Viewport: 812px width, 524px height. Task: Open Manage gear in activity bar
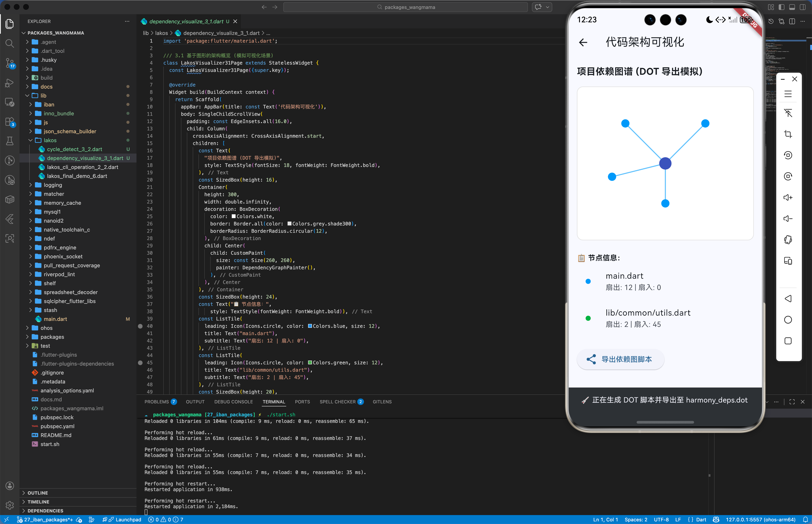[10, 505]
